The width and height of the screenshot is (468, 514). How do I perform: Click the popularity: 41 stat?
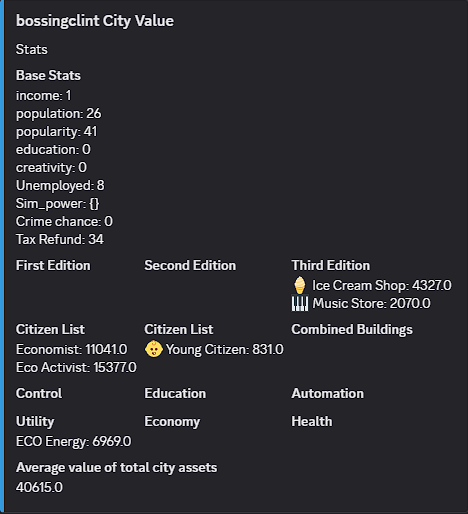pos(56,132)
